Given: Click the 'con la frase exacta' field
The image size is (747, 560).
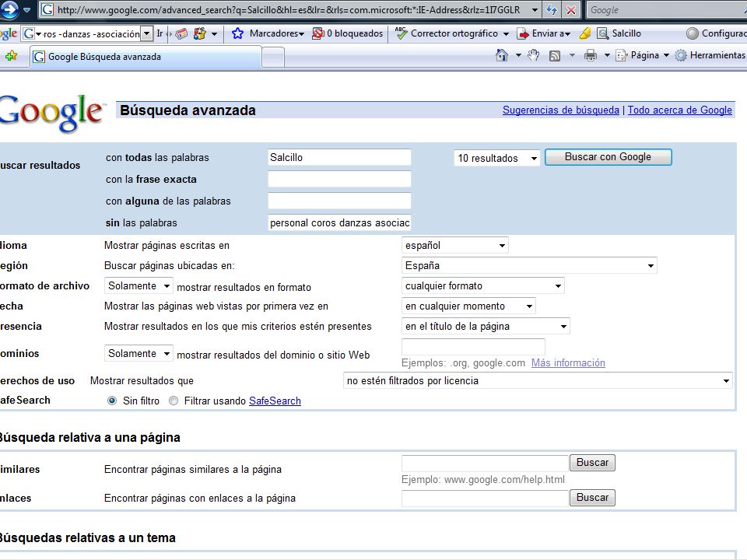Looking at the screenshot, I should [x=339, y=179].
